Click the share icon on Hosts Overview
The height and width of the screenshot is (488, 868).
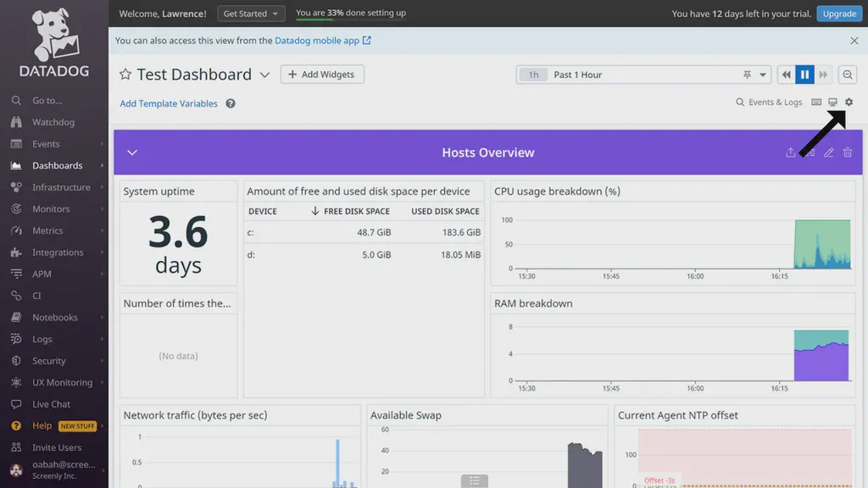click(x=789, y=152)
